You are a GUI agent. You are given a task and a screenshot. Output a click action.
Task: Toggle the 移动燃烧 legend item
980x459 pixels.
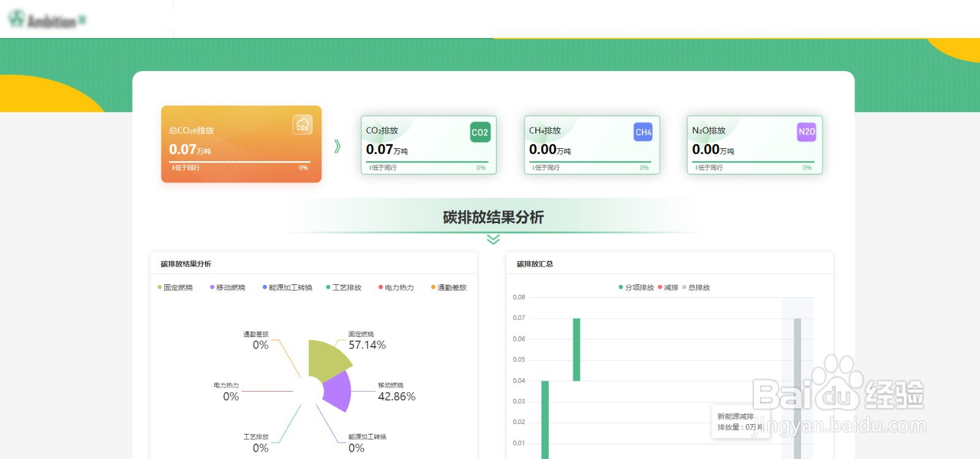(228, 287)
